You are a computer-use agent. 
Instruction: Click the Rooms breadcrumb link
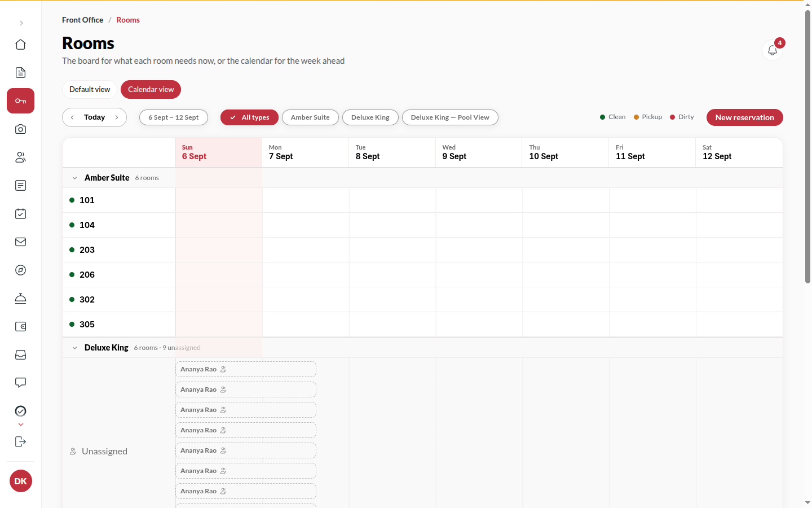pyautogui.click(x=128, y=20)
